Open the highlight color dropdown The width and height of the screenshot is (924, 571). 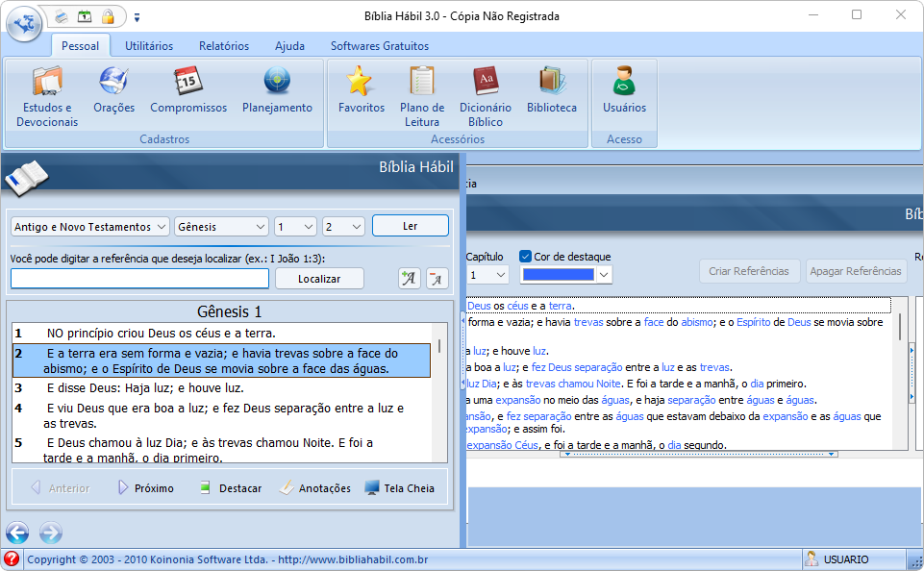(x=603, y=275)
